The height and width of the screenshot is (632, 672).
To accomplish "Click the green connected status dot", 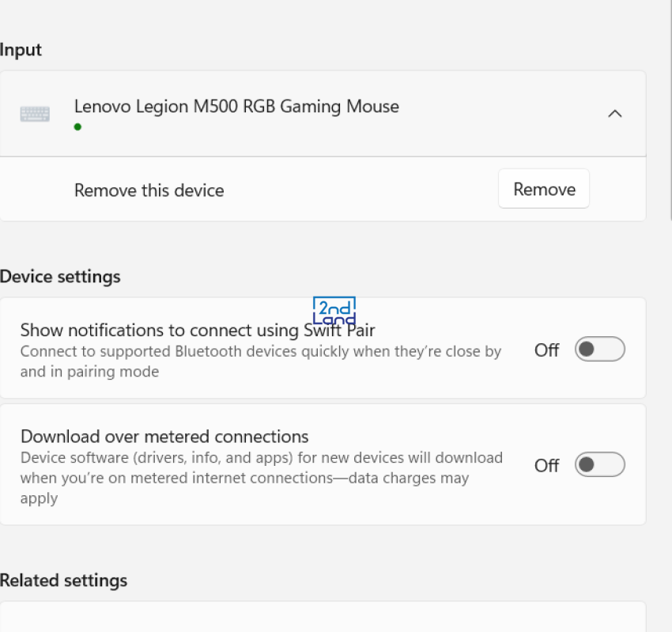I will click(x=77, y=127).
